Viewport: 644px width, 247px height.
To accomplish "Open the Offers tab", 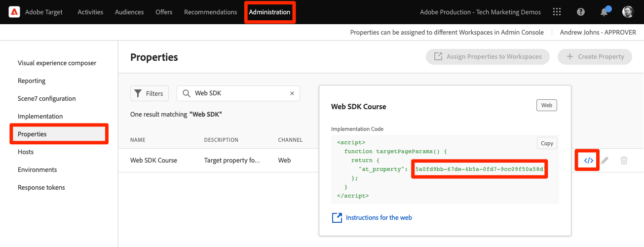I will coord(164,12).
